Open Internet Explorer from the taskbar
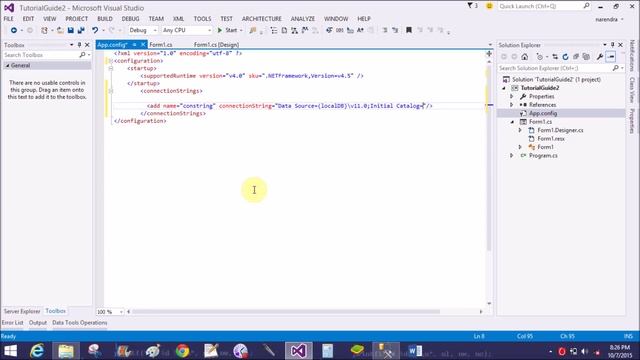Viewport: 640px width, 360px height. point(37,351)
